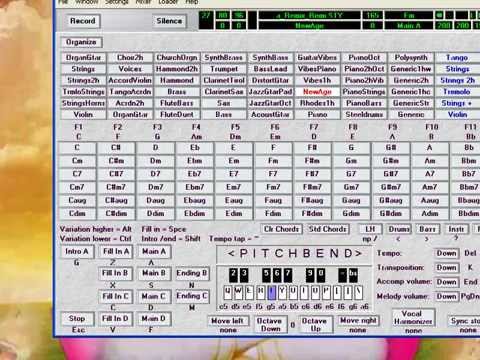Trigger Fill In C
The width and height of the screenshot is (480, 360).
point(115,296)
